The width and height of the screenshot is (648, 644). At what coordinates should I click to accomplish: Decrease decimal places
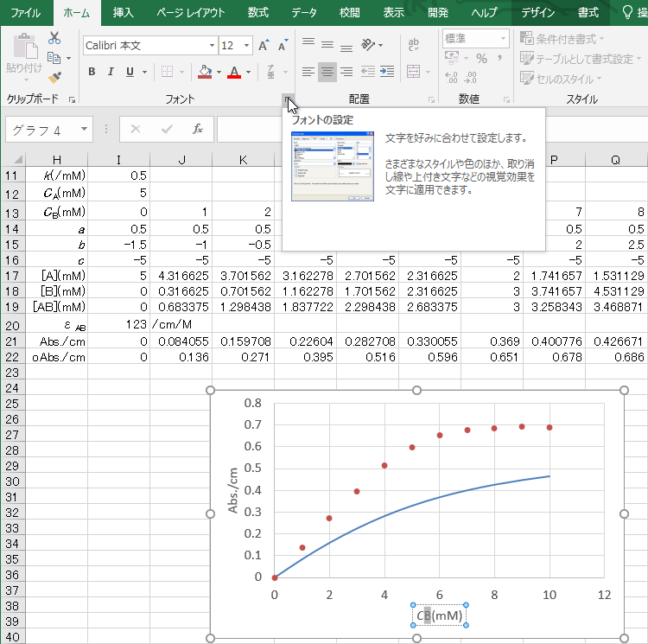(471, 77)
